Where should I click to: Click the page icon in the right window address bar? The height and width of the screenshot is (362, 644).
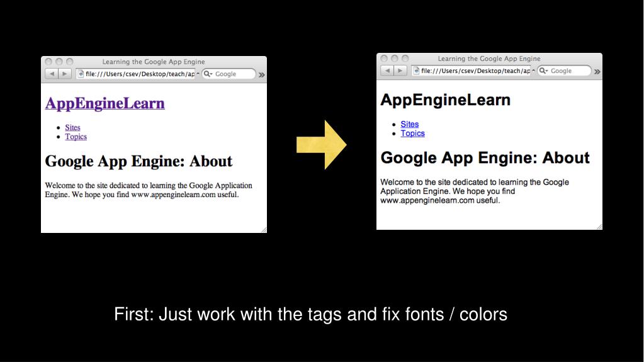click(417, 71)
